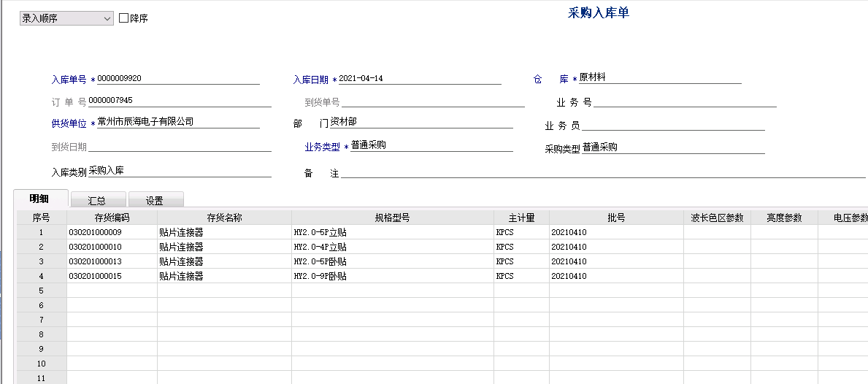Click the 采购类型 field 普通采购
This screenshot has width=868, height=384.
point(673,147)
